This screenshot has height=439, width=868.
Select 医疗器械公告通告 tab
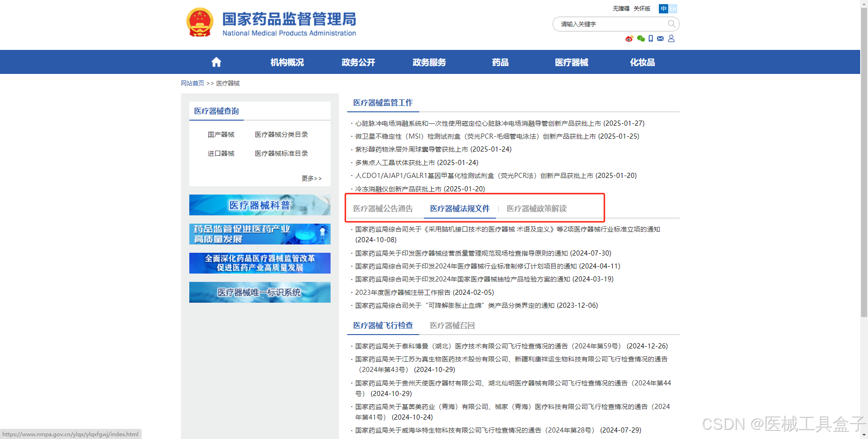coord(383,208)
